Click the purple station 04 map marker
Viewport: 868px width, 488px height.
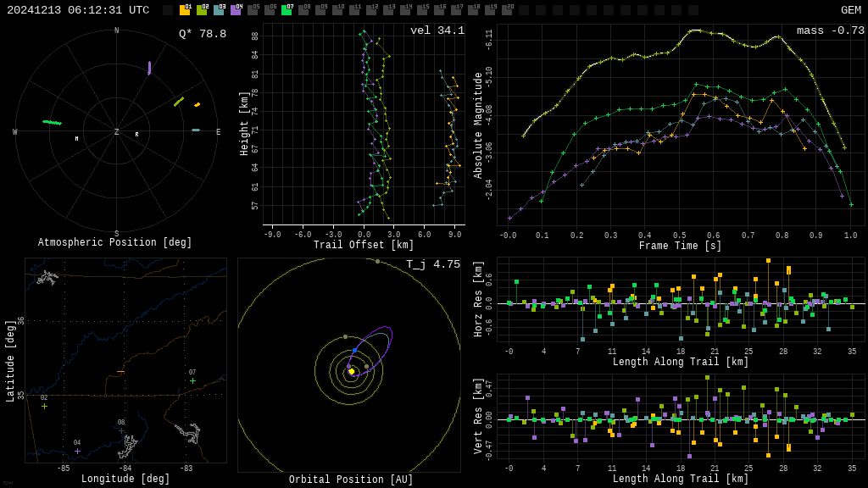tap(77, 451)
